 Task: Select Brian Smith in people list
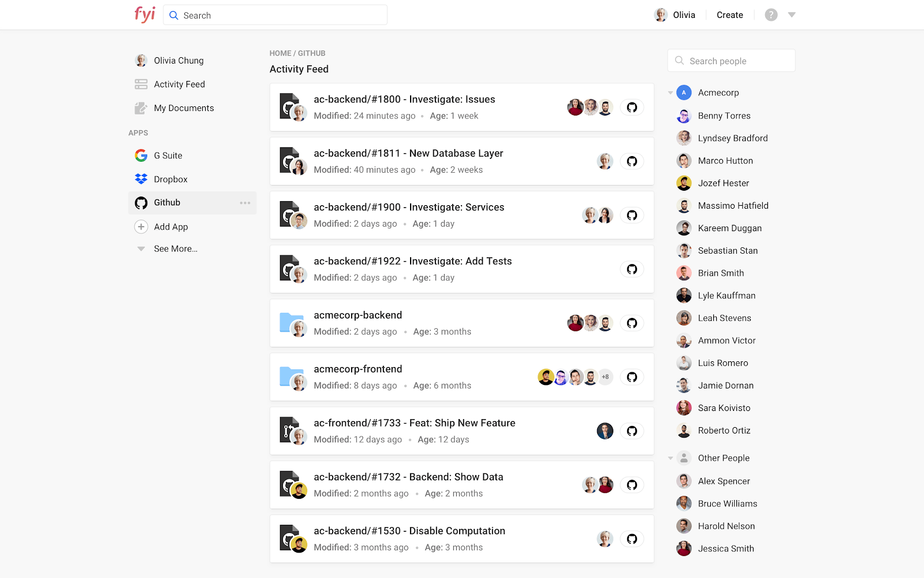click(x=710, y=273)
